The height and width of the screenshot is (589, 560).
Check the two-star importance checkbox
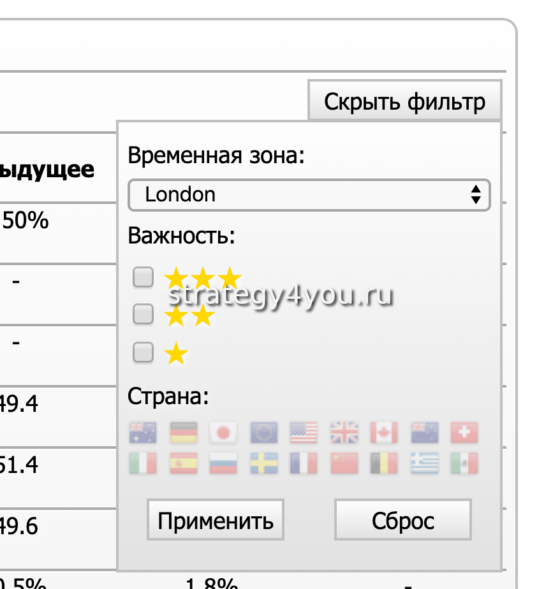pos(143,314)
